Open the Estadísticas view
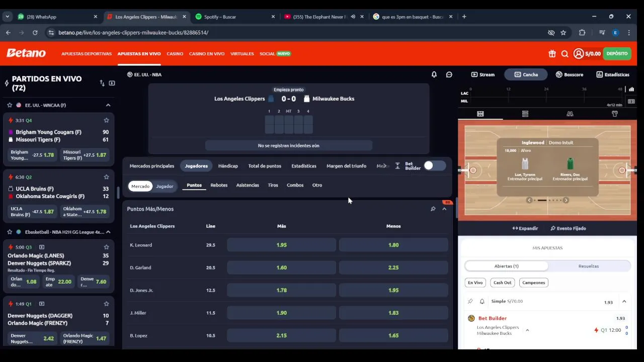Image resolution: width=644 pixels, height=362 pixels. click(x=613, y=74)
